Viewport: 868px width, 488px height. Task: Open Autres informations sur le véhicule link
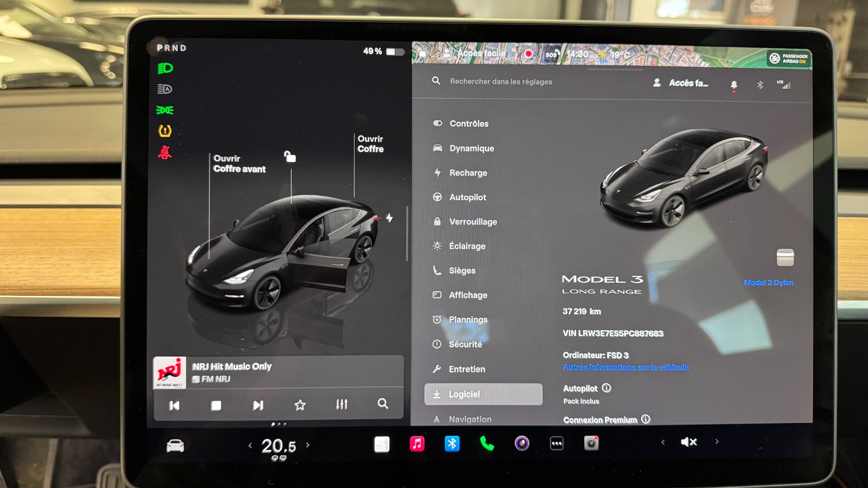pyautogui.click(x=626, y=367)
